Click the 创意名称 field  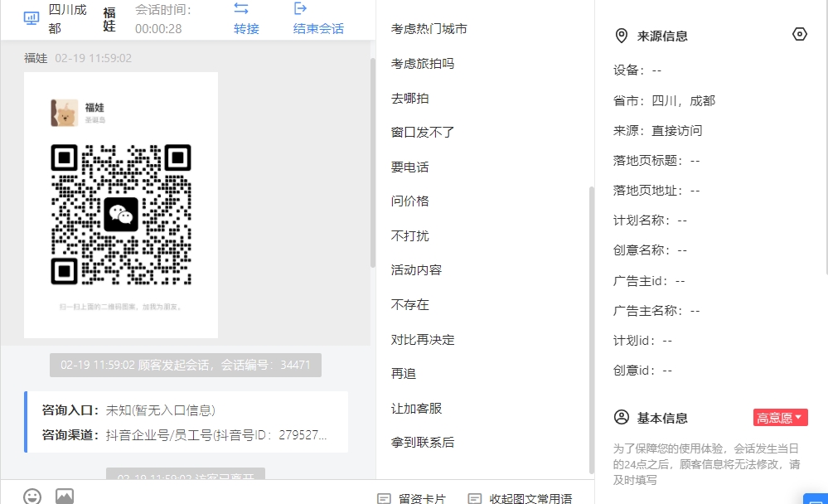650,250
